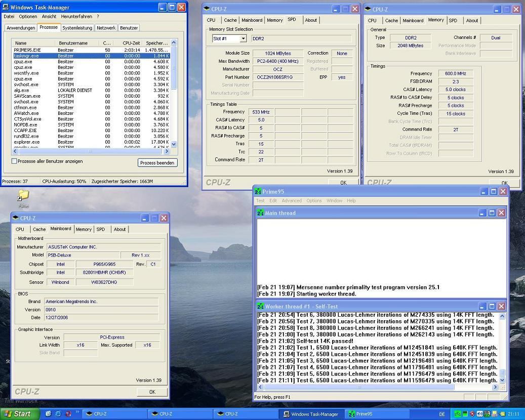
Task: Select the PRIME95.EXE process row
Action: click(x=91, y=50)
